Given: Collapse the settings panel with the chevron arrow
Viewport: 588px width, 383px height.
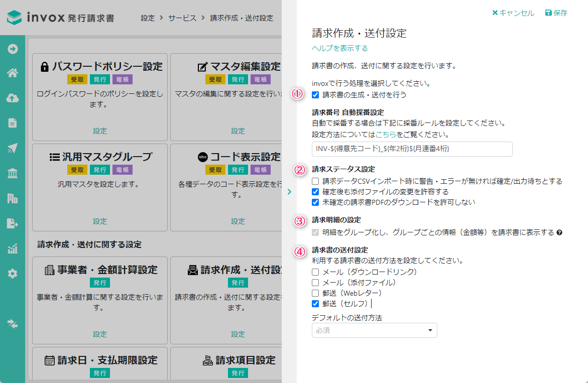Looking at the screenshot, I should (289, 191).
